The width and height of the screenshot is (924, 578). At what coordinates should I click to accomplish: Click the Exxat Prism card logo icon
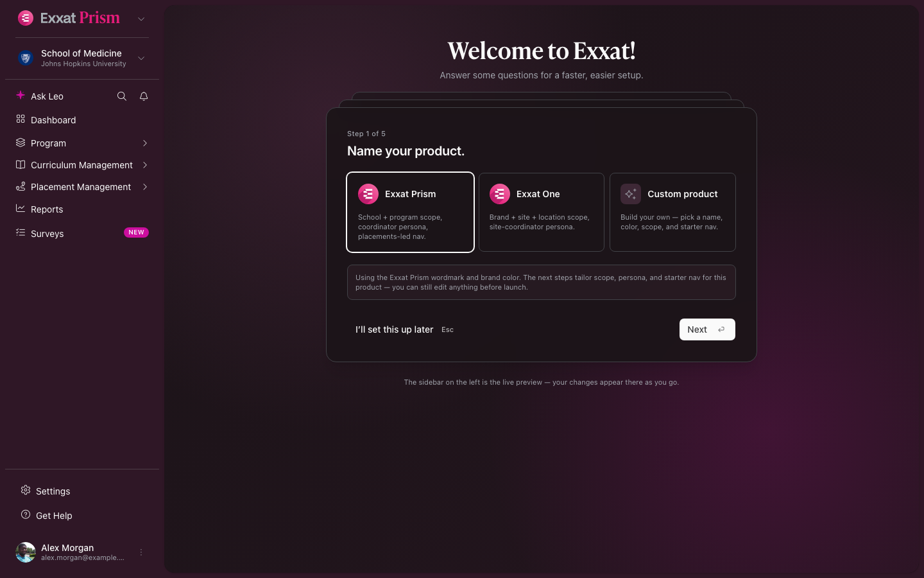pyautogui.click(x=368, y=194)
